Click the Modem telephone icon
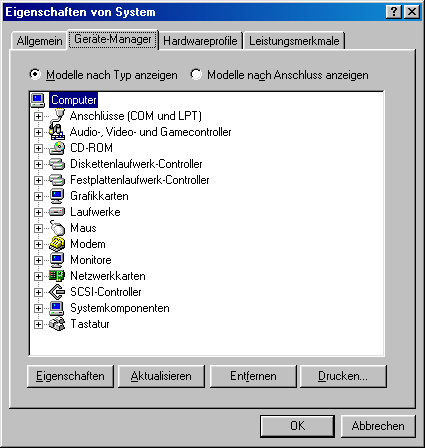 [57, 244]
